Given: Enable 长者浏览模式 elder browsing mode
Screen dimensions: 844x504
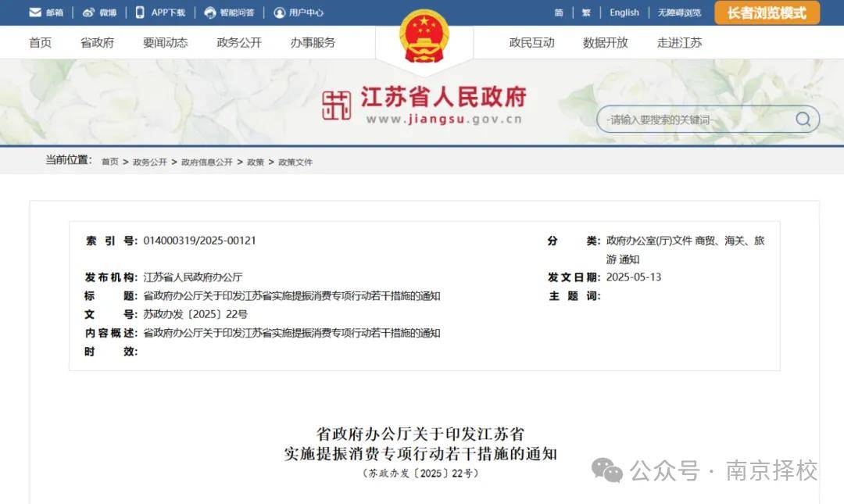Looking at the screenshot, I should click(767, 13).
